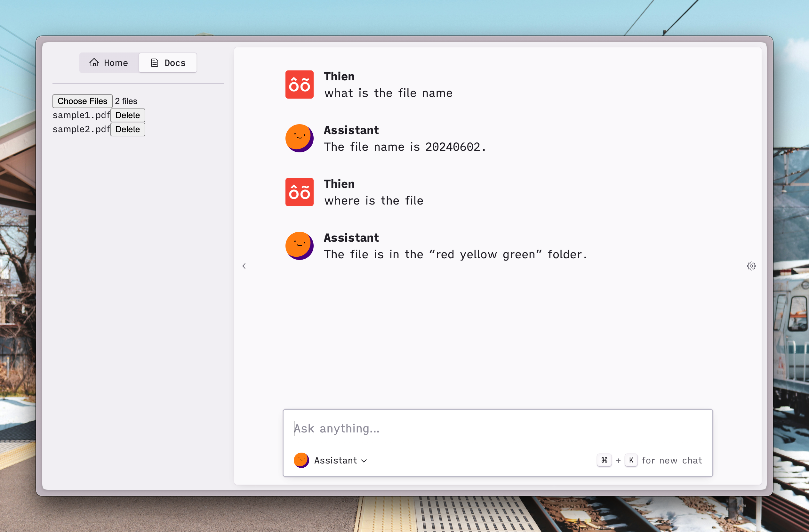This screenshot has height=532, width=809.
Task: Click the reply 'The file name is 20240602.'
Action: tap(405, 147)
